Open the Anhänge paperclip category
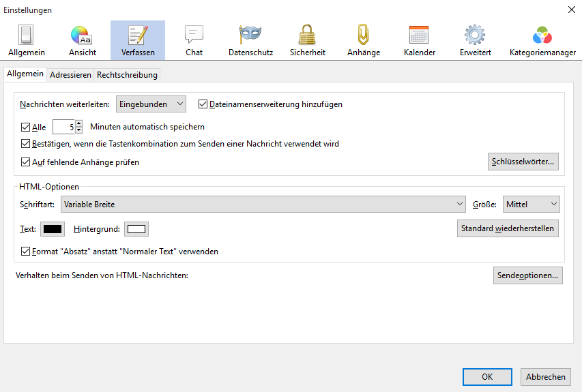 364,40
